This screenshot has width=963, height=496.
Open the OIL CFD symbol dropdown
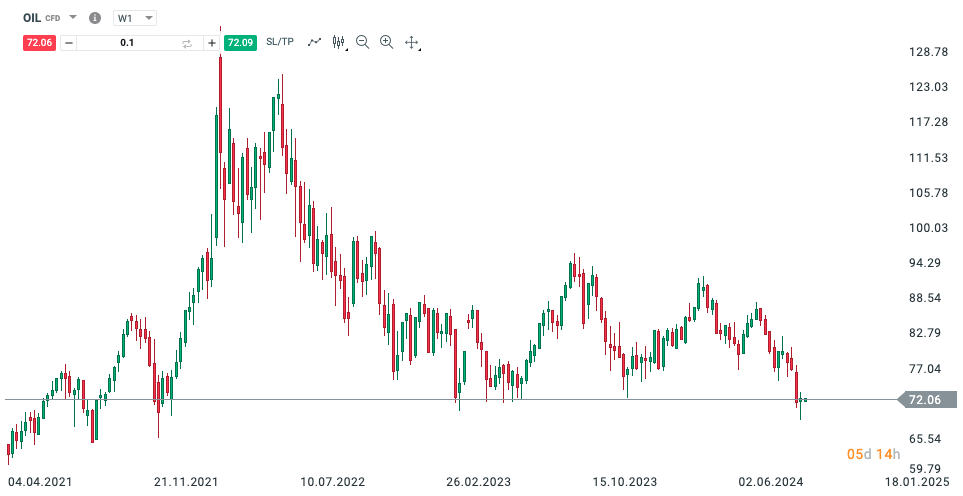pyautogui.click(x=73, y=18)
